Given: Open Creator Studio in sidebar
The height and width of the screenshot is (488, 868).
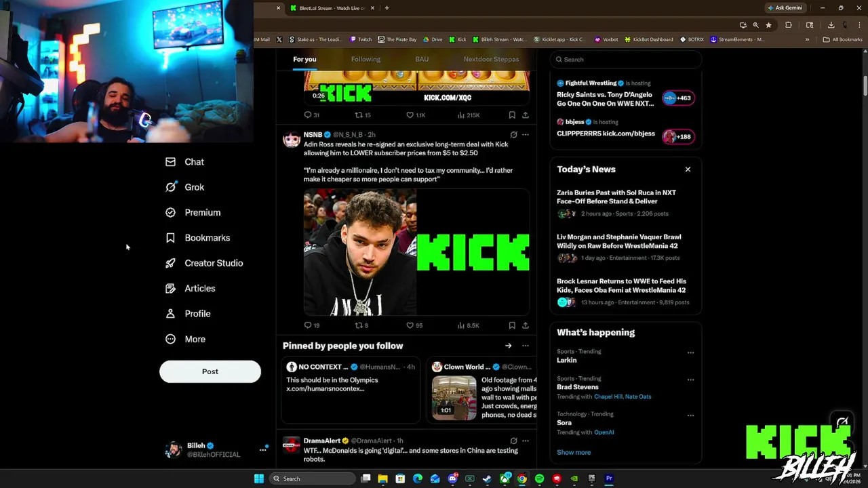Looking at the screenshot, I should [203, 263].
